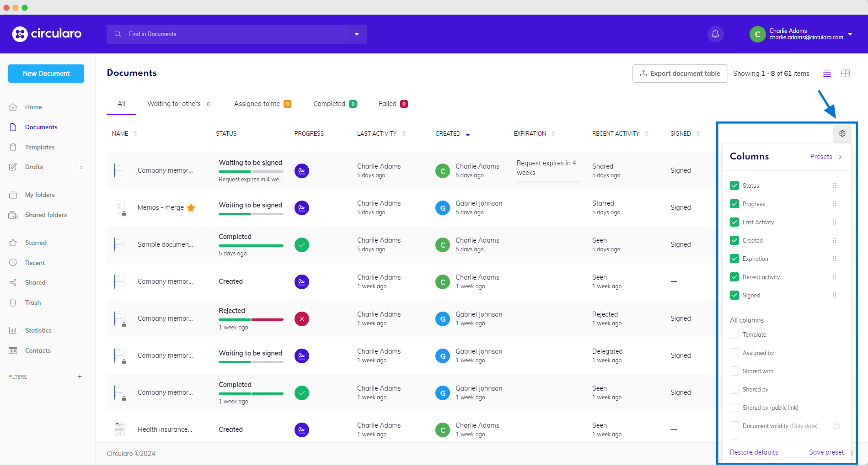
Task: Open Trash in the sidebar
Action: (x=32, y=302)
